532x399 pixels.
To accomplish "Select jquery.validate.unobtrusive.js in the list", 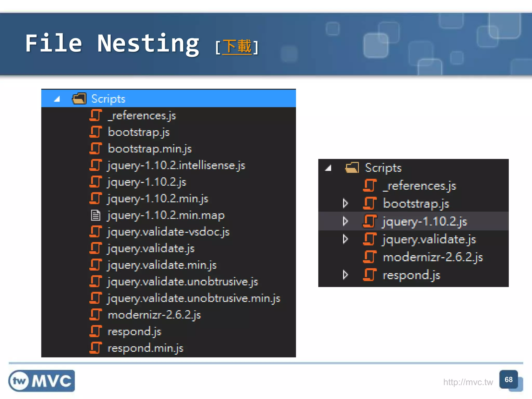I will click(183, 282).
